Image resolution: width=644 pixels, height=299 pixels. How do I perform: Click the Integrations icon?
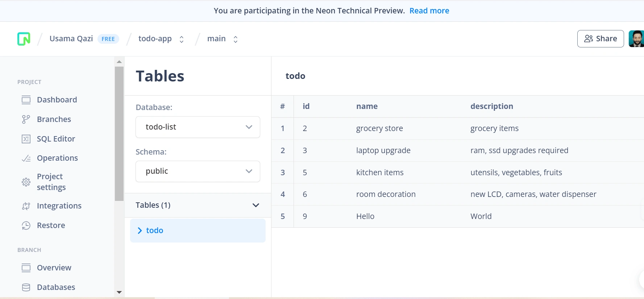[26, 206]
